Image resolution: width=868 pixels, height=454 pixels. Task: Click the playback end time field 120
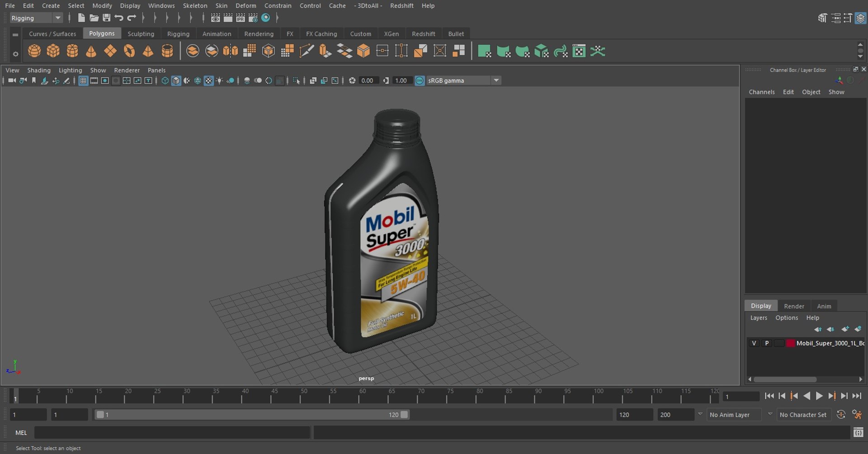(634, 415)
